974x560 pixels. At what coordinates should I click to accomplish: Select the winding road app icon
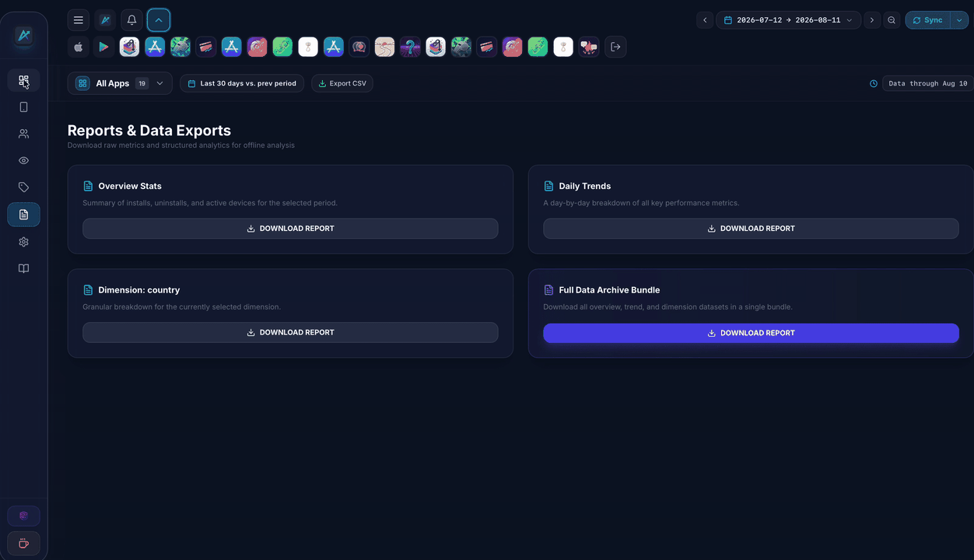384,47
